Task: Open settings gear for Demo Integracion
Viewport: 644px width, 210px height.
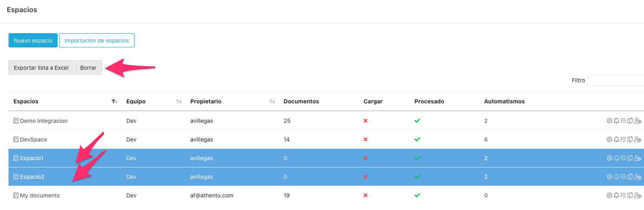Action: [609, 121]
